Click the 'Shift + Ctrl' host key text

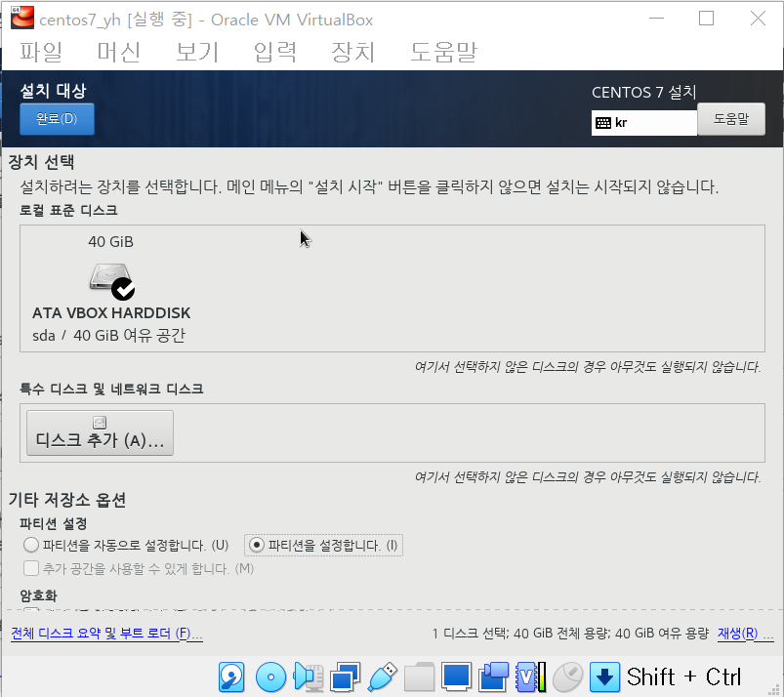[x=683, y=677]
